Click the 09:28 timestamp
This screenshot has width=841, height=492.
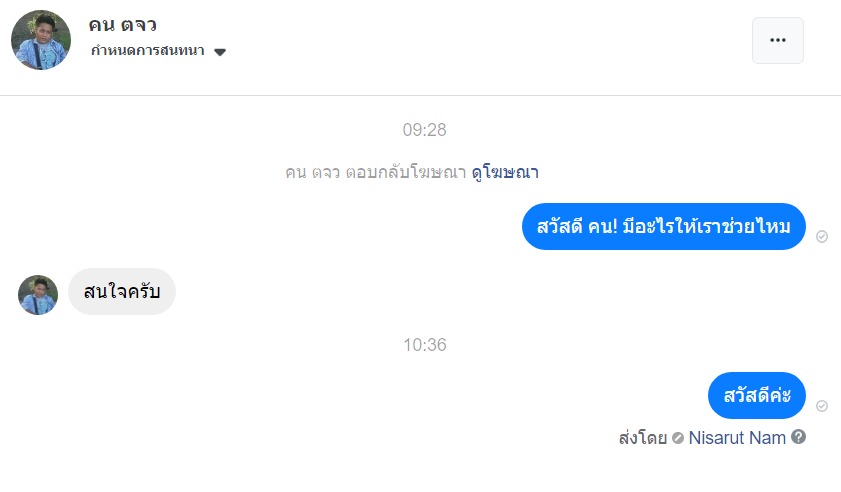424,130
